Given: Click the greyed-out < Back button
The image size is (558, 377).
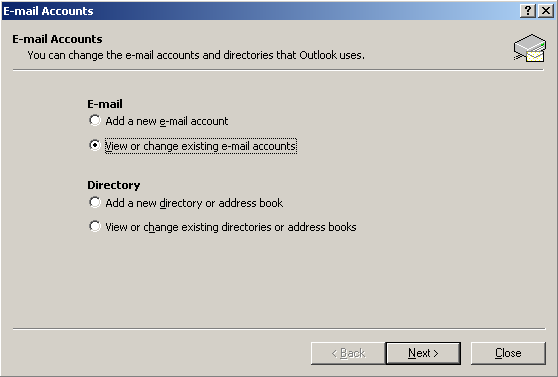Looking at the screenshot, I should coord(348,353).
